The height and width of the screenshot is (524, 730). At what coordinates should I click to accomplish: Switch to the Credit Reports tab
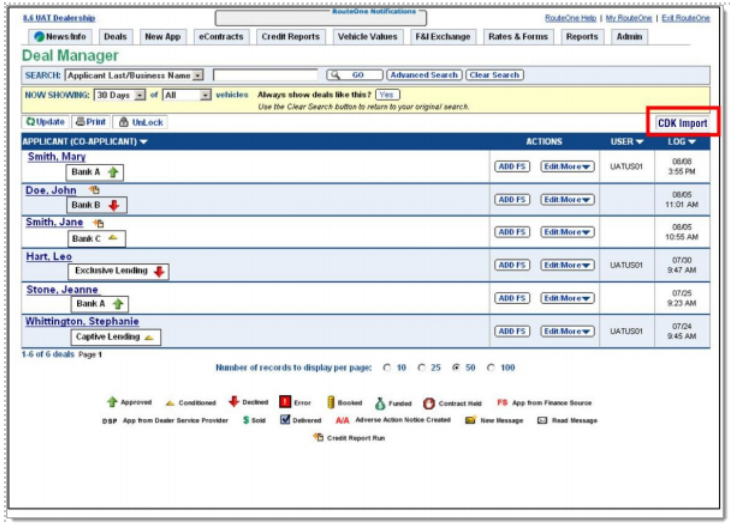[291, 36]
